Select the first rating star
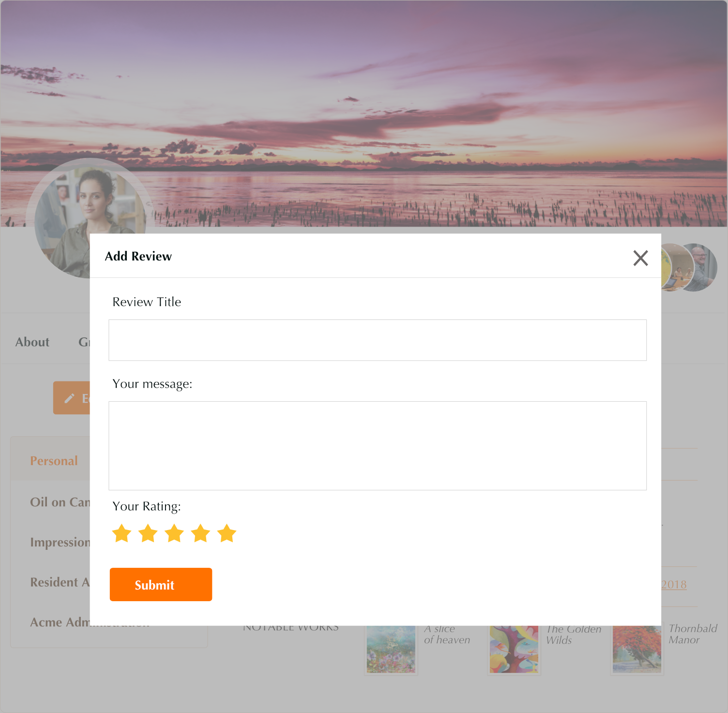The width and height of the screenshot is (728, 713). click(x=121, y=533)
